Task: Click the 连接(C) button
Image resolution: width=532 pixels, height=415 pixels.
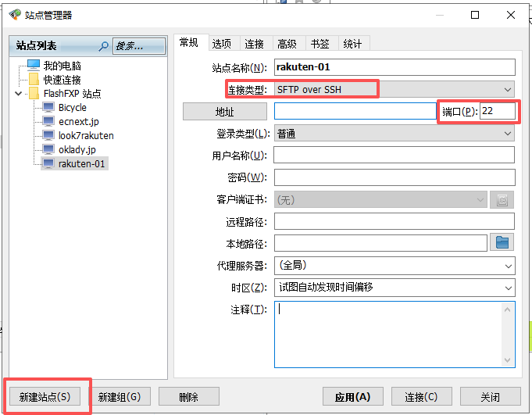Action: pyautogui.click(x=421, y=397)
